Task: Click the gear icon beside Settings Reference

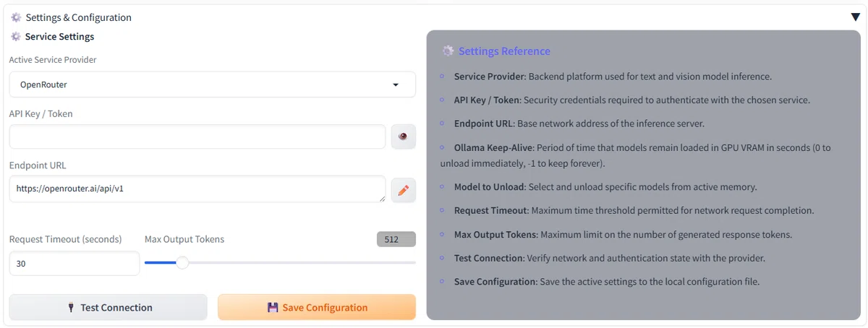Action: pyautogui.click(x=448, y=51)
